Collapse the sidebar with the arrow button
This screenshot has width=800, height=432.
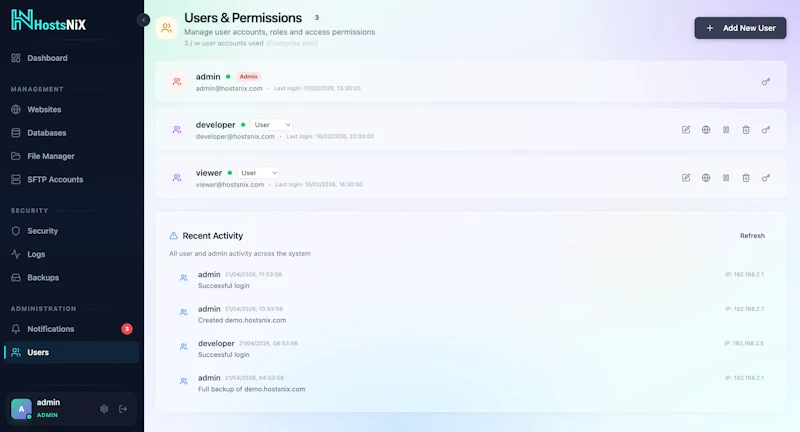tap(143, 20)
